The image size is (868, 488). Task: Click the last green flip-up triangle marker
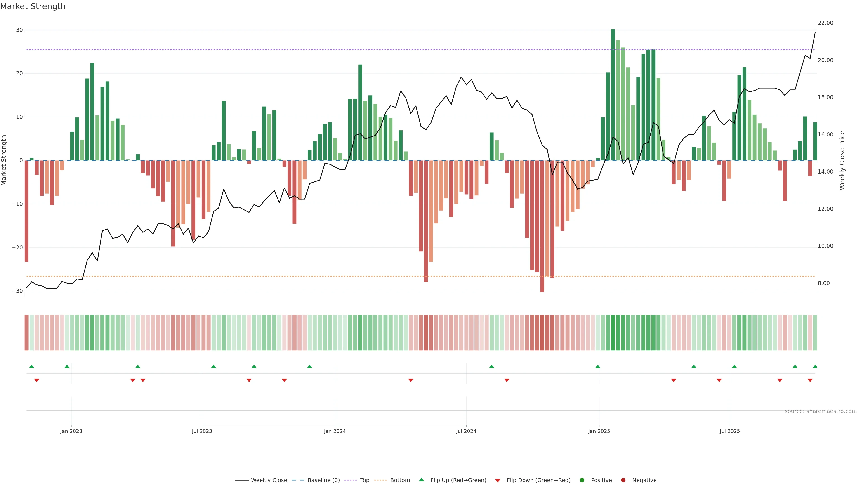point(815,366)
